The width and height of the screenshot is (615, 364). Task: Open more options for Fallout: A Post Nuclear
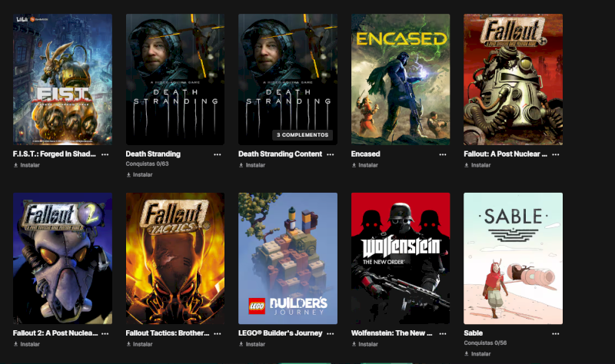556,154
